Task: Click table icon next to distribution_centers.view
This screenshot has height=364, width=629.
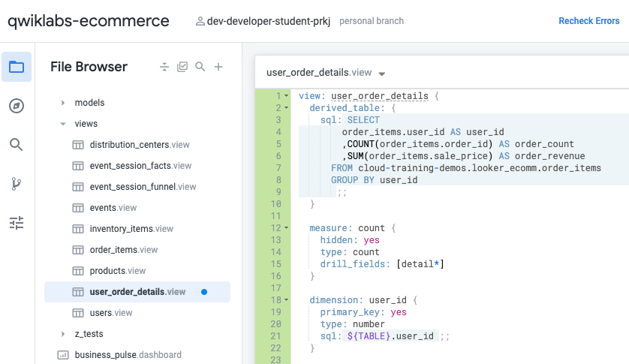Action: (78, 145)
